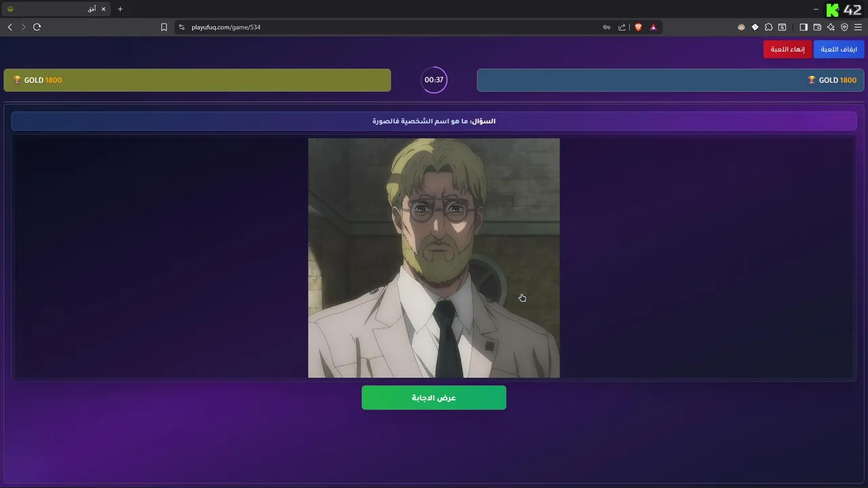Select the أفق tab
The height and width of the screenshot is (488, 868).
(56, 9)
